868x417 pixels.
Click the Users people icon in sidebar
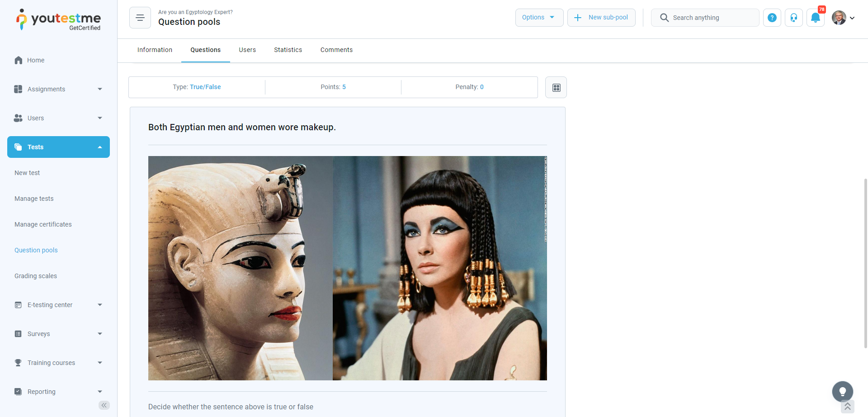[x=18, y=118]
